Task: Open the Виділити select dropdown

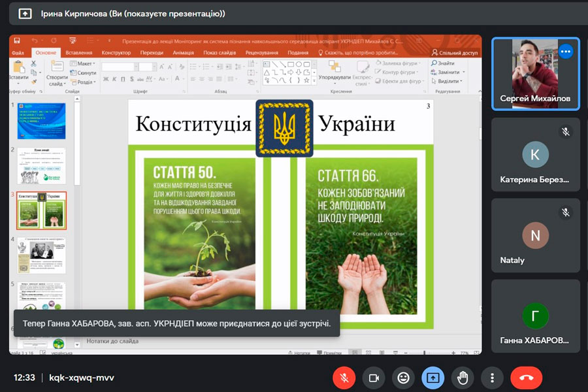Action: click(448, 82)
